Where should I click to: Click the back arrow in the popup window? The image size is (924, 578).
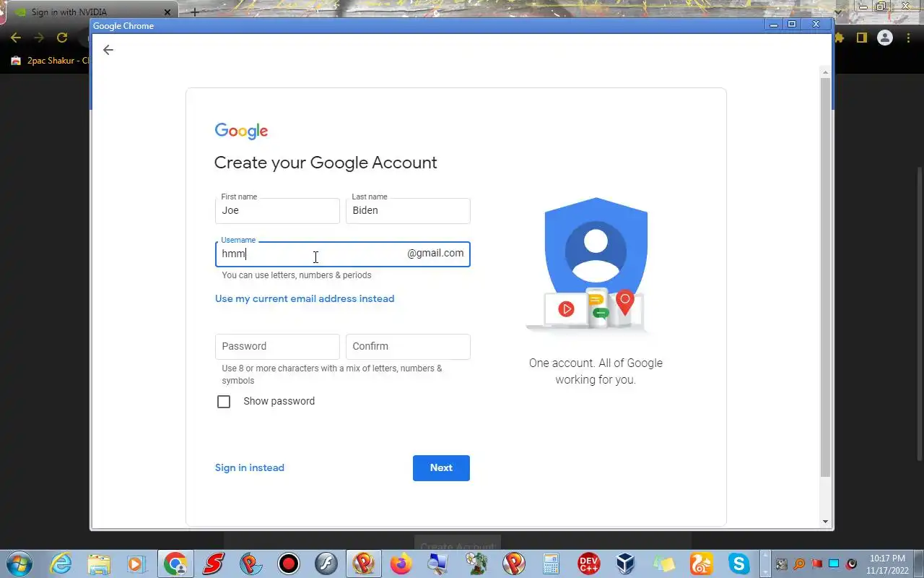[108, 50]
